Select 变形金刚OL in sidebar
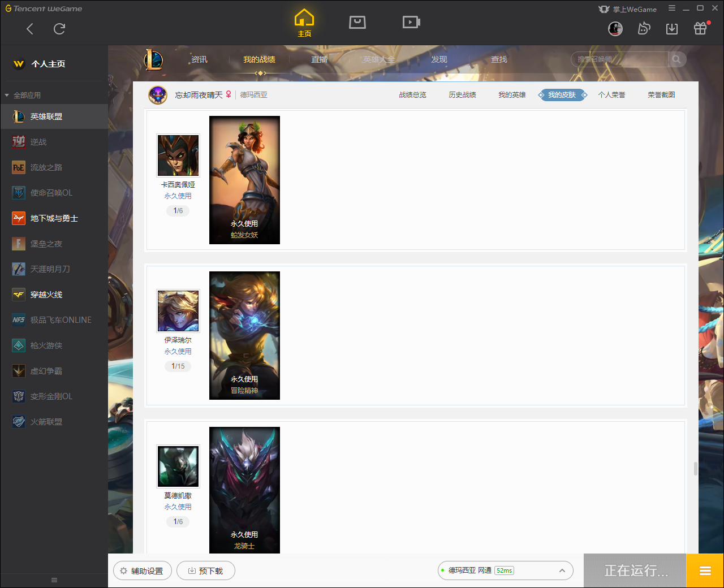The width and height of the screenshot is (724, 588). [x=54, y=396]
